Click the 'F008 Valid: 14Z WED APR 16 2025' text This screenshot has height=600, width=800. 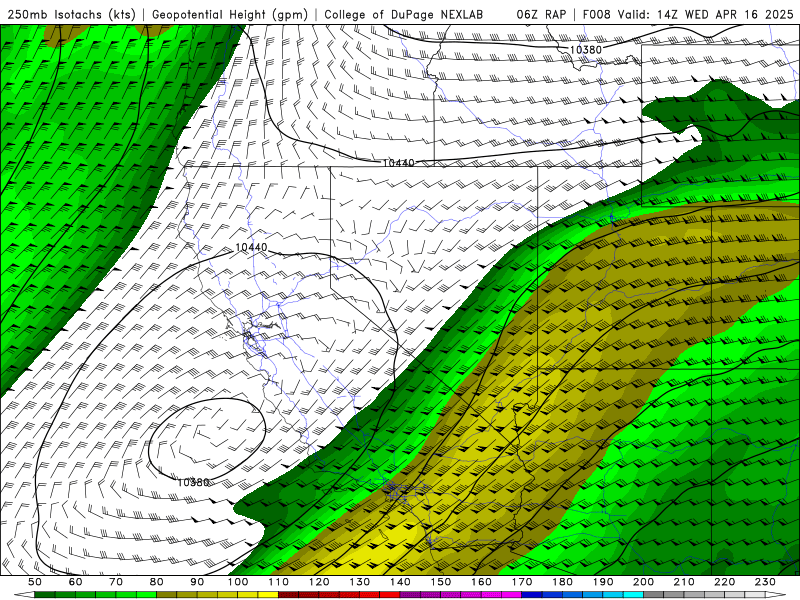pos(688,14)
